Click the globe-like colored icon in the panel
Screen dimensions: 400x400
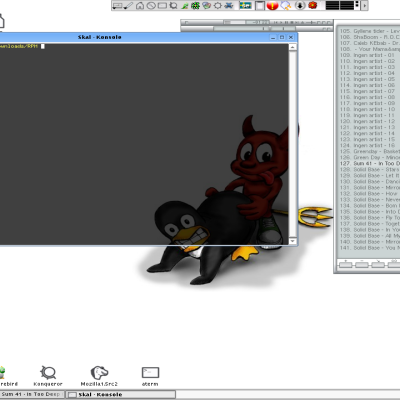point(207,6)
